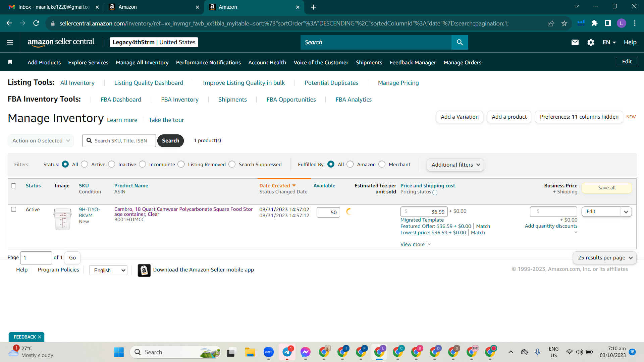This screenshot has width=644, height=362.
Task: Open the Seller Central hamburger menu
Action: coord(10,42)
